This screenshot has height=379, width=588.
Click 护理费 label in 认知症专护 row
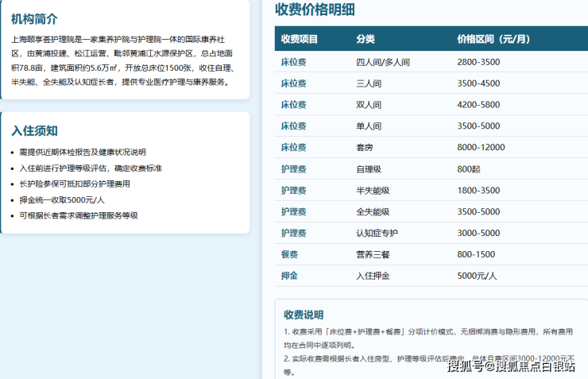click(x=294, y=233)
